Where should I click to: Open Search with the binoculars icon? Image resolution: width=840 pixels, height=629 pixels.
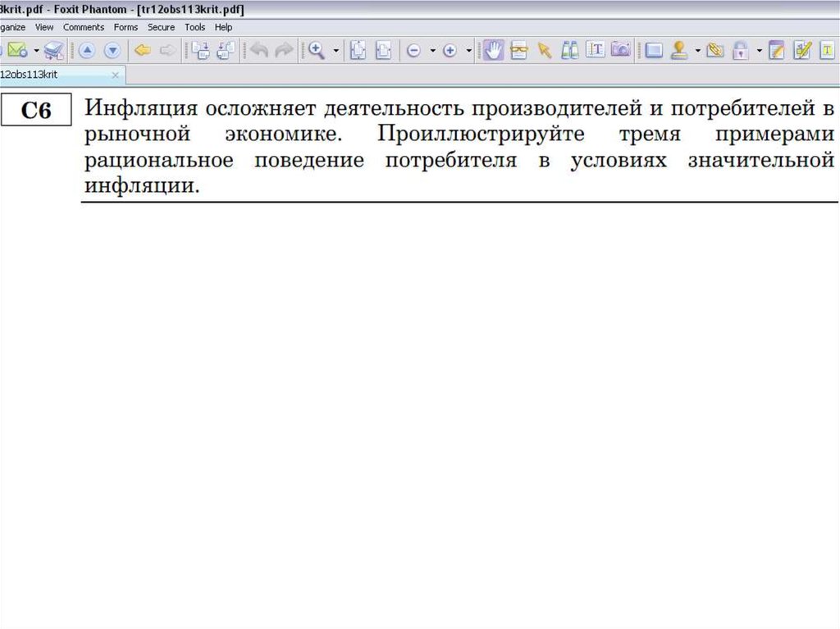[x=570, y=51]
